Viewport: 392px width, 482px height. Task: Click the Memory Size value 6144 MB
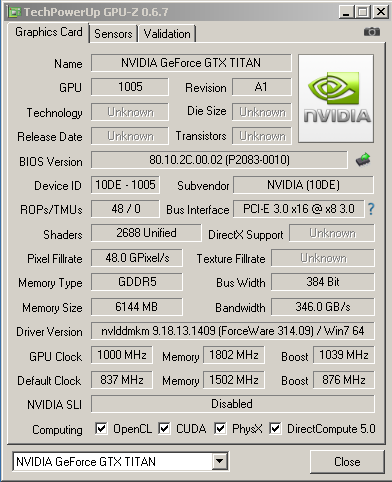pos(137,307)
